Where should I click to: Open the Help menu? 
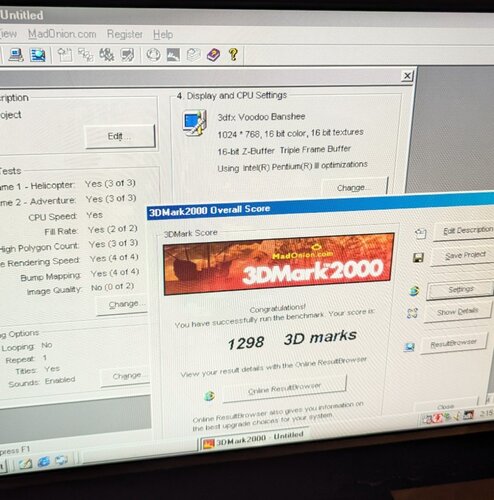(x=163, y=34)
